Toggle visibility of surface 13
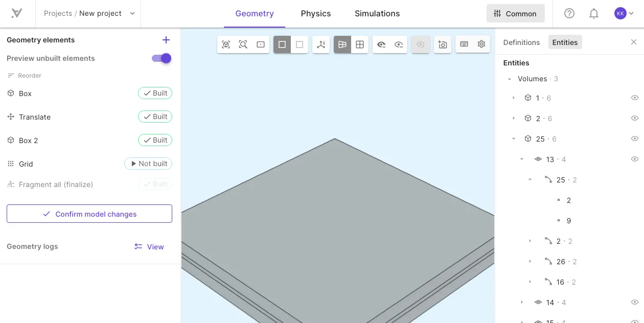Screen dimensions: 644x323 (x=635, y=159)
